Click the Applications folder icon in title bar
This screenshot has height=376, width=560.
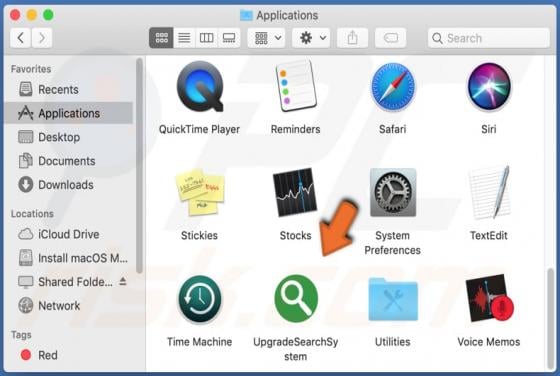pos(246,15)
